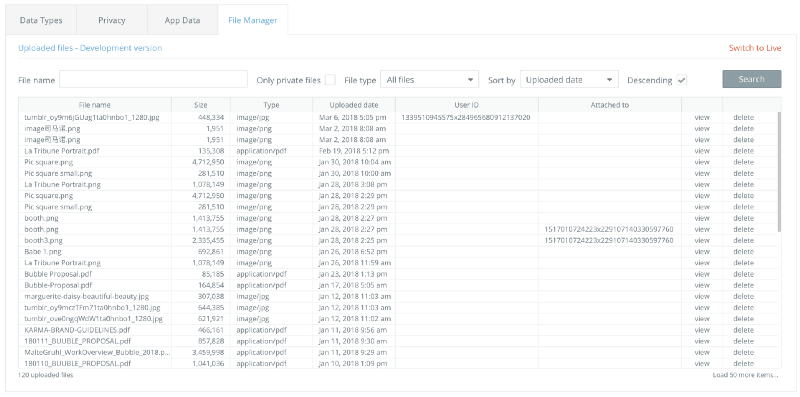
Task: View the La Tribune Portrait.pdf file
Action: 702,151
